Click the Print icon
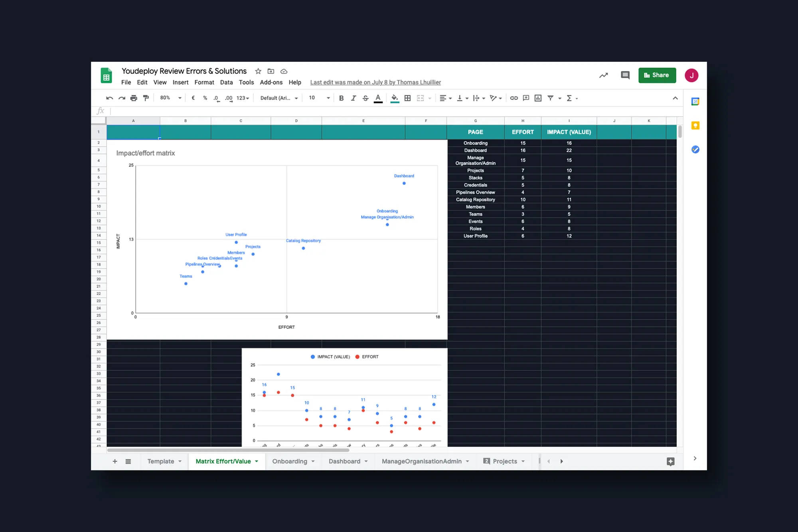Screen dimensions: 798x532 point(134,98)
